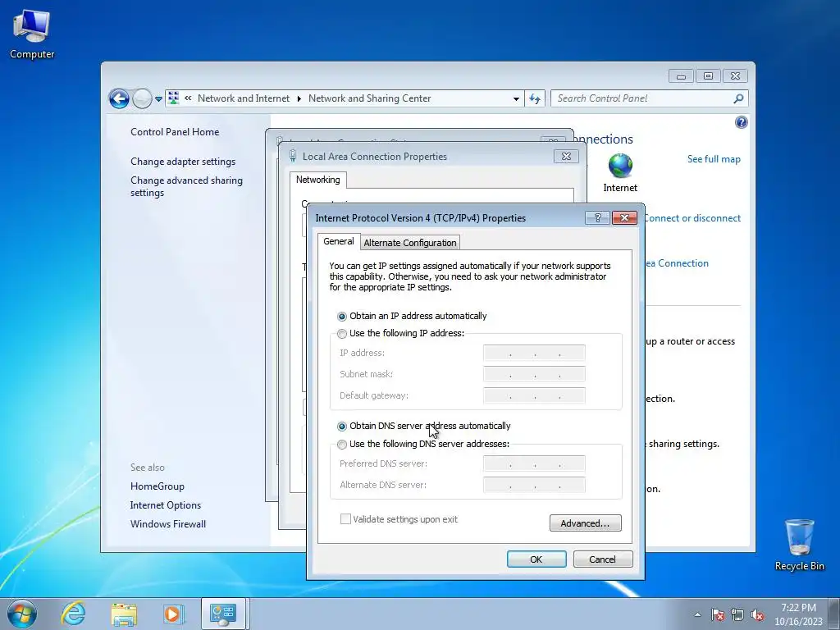Image resolution: width=840 pixels, height=630 pixels.
Task: Click the Internet globe icon
Action: point(620,166)
